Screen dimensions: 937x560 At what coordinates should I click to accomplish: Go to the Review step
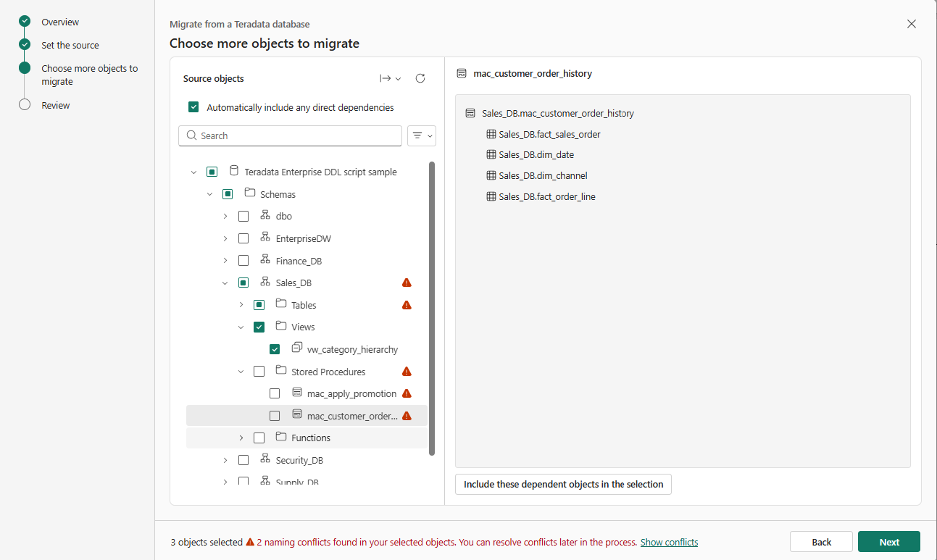56,105
